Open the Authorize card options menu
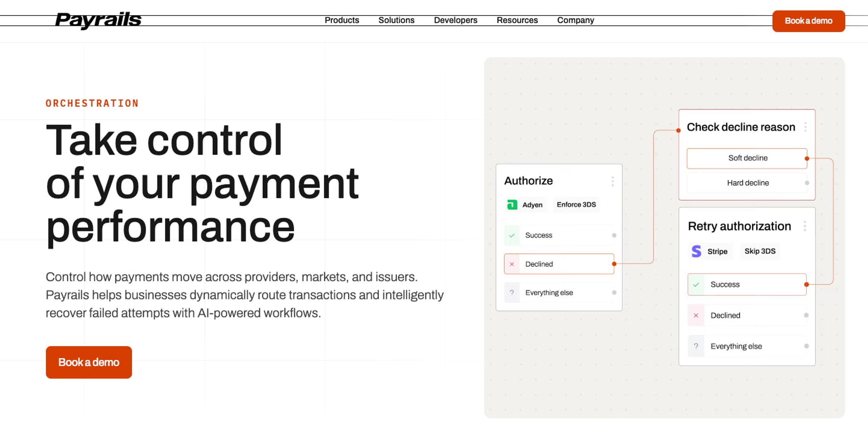Viewport: 868px width, 432px height. coord(613,181)
